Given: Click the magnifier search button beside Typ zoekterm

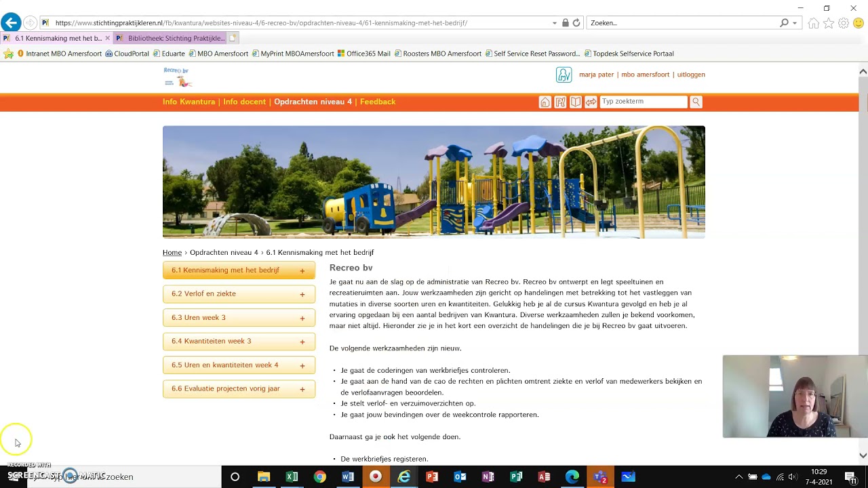Looking at the screenshot, I should [x=696, y=102].
